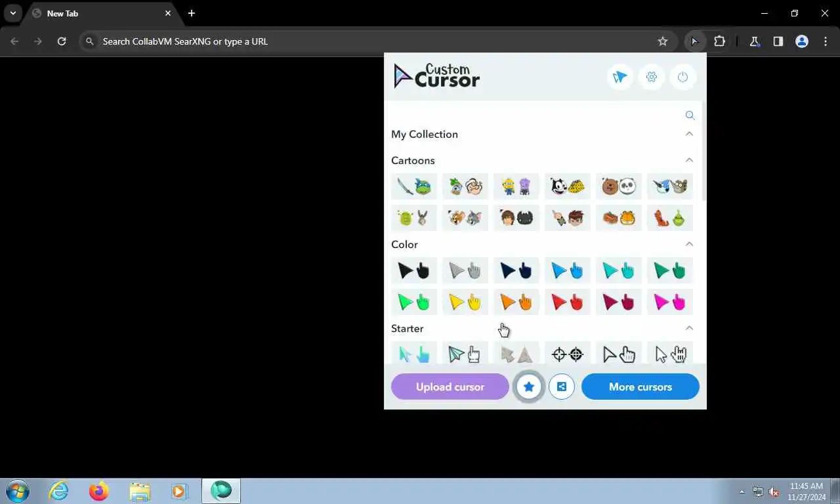Pick the maroon color cursor
The image size is (840, 504).
[x=619, y=302]
